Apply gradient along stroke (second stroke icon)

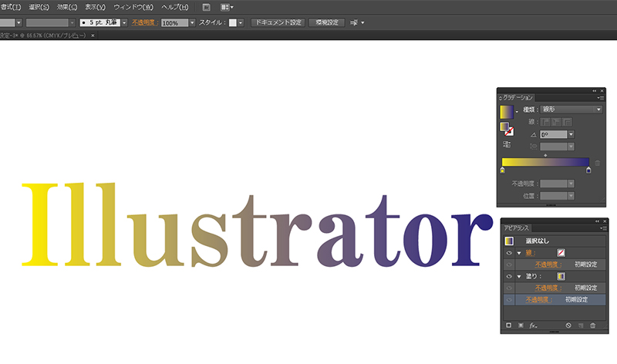click(x=556, y=122)
